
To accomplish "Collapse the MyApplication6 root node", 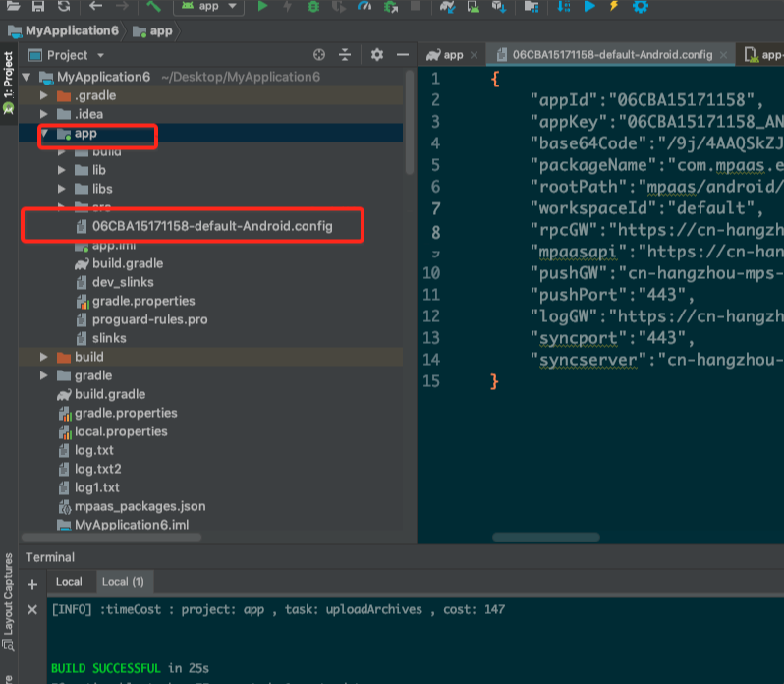I will click(26, 77).
